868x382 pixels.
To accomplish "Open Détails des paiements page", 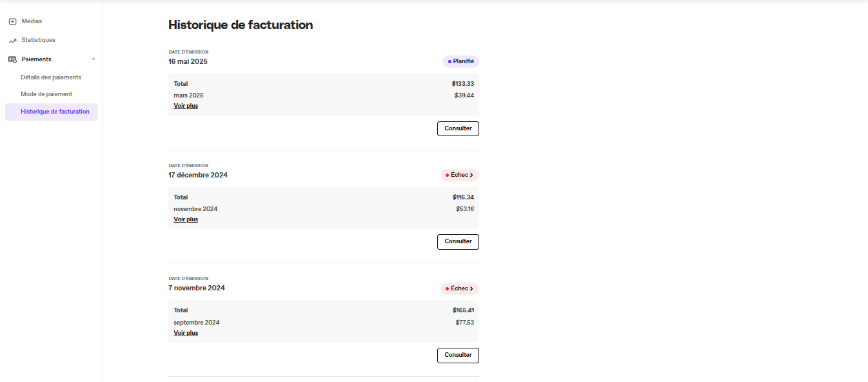I will [x=51, y=77].
